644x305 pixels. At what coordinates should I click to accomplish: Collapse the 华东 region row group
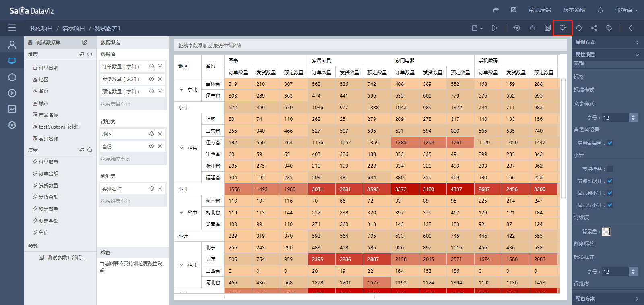[x=182, y=148]
